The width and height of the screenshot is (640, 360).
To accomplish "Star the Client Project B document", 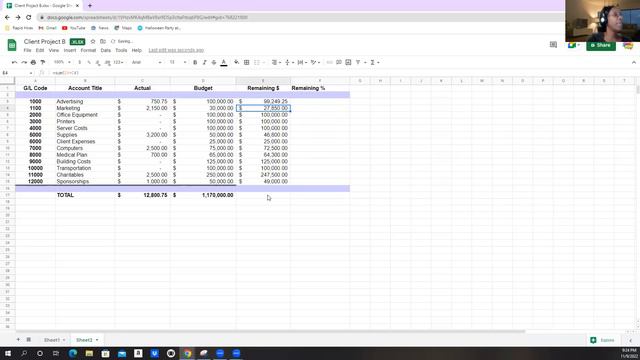I will click(x=93, y=42).
